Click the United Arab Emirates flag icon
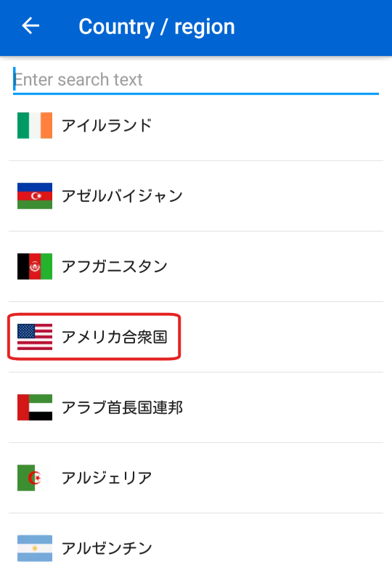Screen dimensions: 392x575 [x=35, y=407]
